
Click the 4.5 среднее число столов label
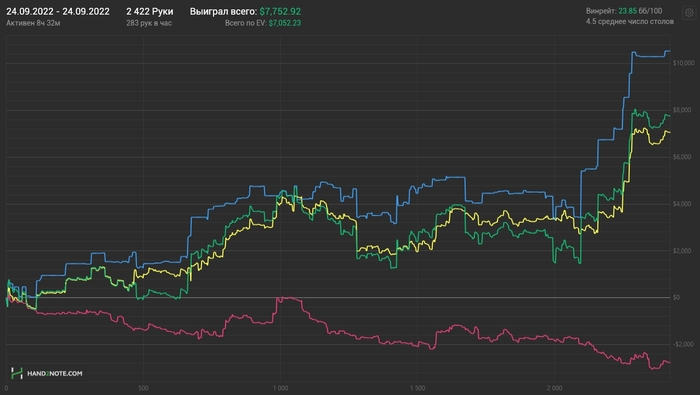(x=629, y=21)
